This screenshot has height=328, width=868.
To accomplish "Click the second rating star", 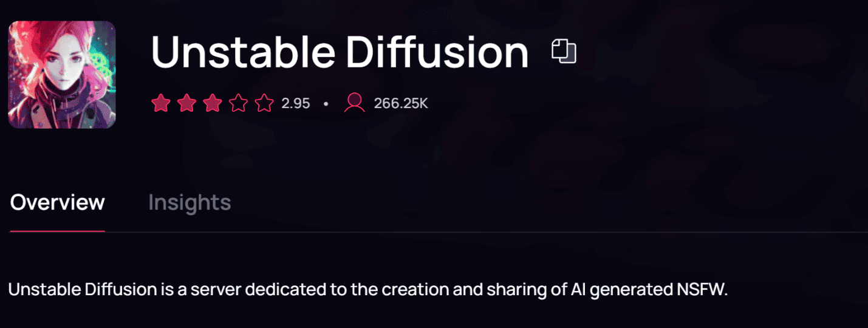I will (x=186, y=103).
